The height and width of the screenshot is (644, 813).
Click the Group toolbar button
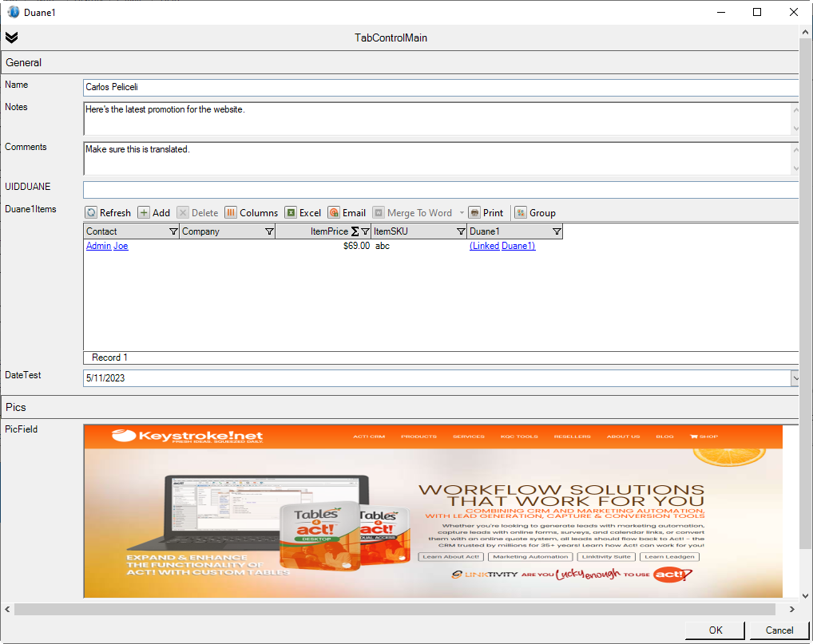(x=535, y=212)
